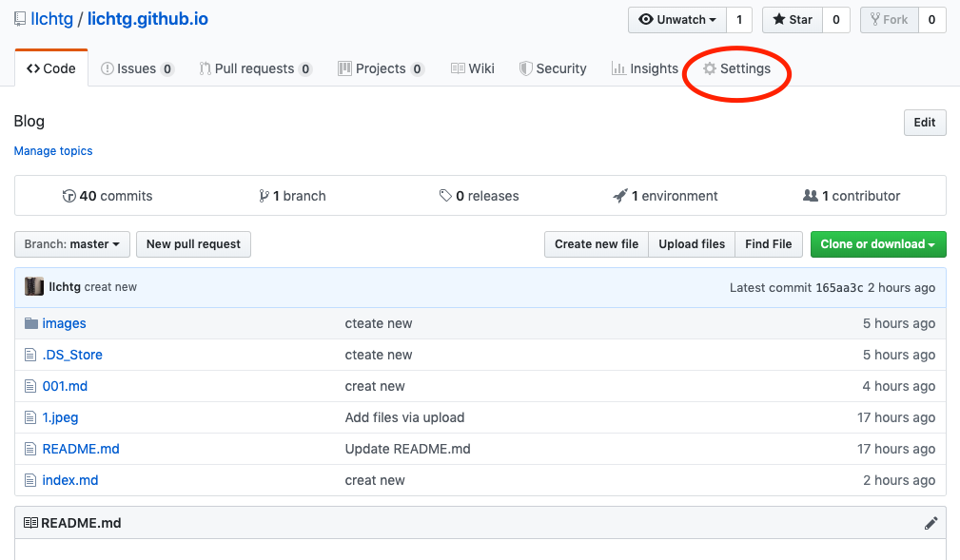Click the releases tag icon
Image resolution: width=960 pixels, height=560 pixels.
point(445,196)
